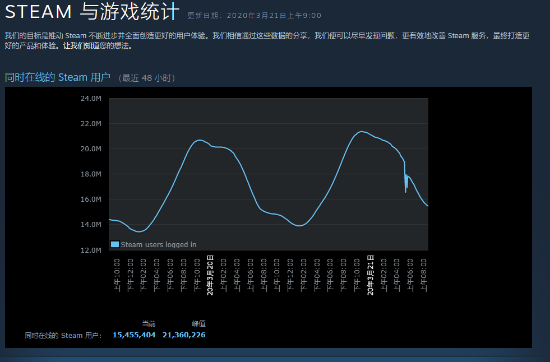This screenshot has height=362, width=550.
Task: Click the '(最近 48 小时)' note
Action: [147, 78]
